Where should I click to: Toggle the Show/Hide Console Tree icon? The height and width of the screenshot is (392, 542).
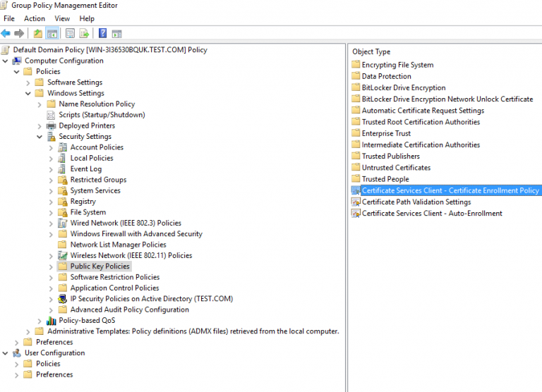click(52, 34)
